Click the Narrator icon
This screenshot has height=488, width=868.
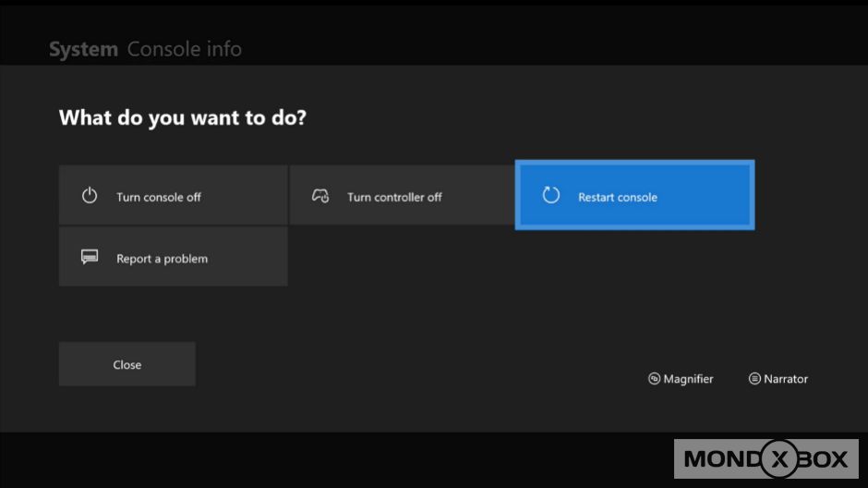point(754,379)
